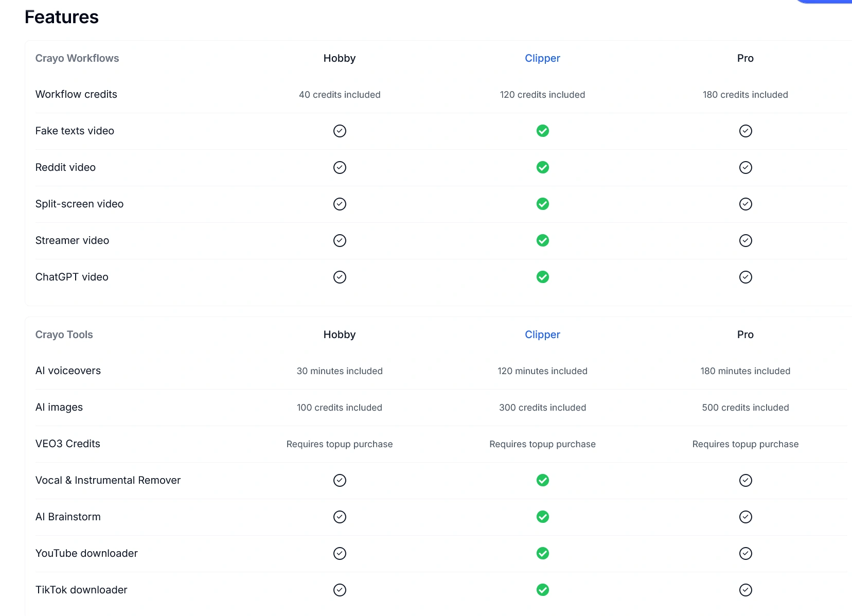Click Pro checkmark for Vocal & Instrumental Remover
852x616 pixels.
(x=745, y=480)
